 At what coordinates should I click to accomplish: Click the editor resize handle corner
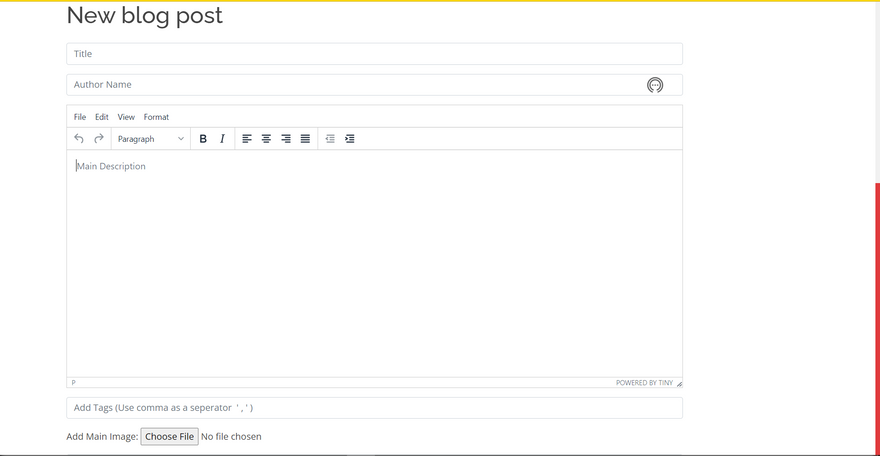coord(679,384)
